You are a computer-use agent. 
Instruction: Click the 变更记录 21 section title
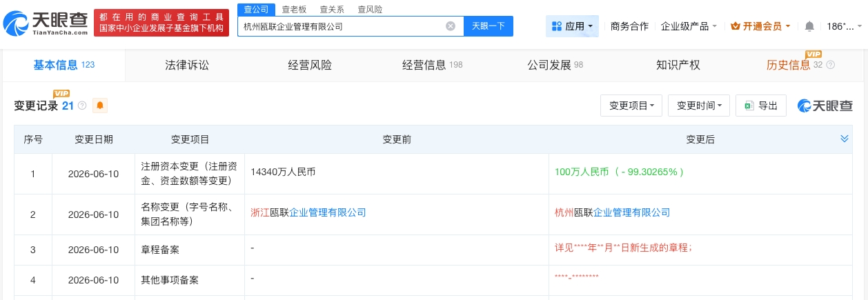pos(43,106)
